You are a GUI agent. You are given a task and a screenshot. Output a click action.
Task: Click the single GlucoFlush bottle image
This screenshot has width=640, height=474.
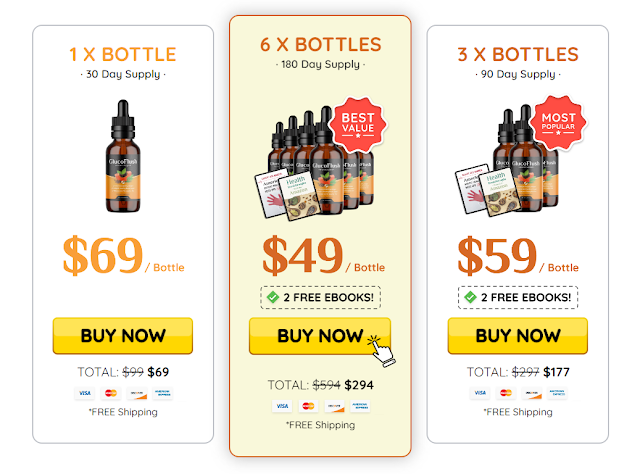(123, 156)
